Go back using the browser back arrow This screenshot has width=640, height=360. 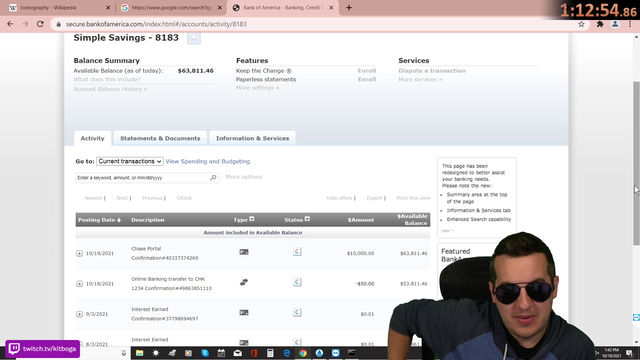coord(10,24)
